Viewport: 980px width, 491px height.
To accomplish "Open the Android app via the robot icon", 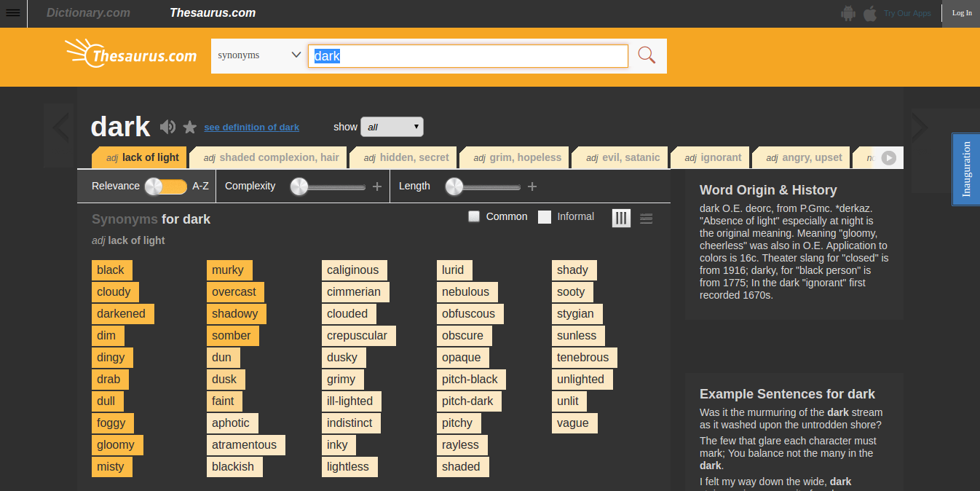I will pyautogui.click(x=848, y=12).
